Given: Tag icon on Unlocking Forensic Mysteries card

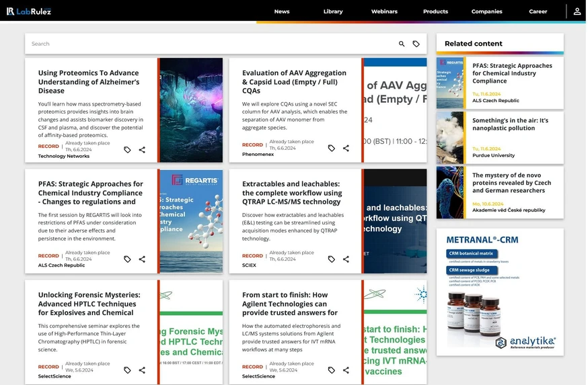Looking at the screenshot, I should [x=128, y=370].
